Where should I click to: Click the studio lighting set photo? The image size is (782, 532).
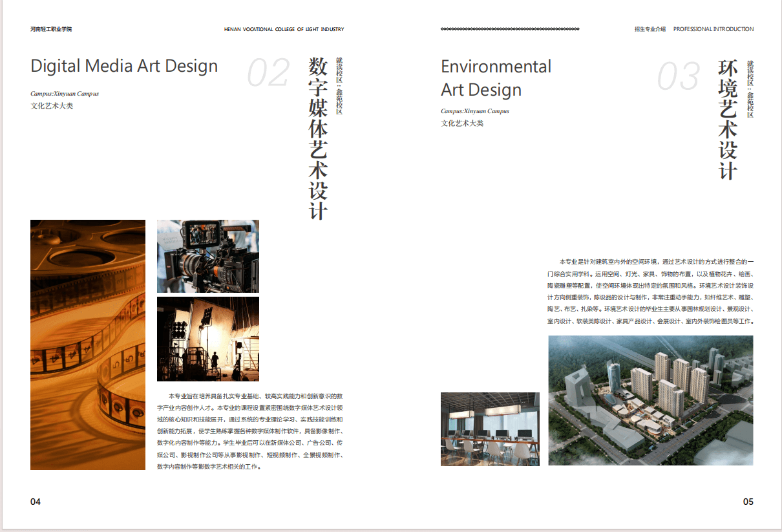(x=207, y=339)
